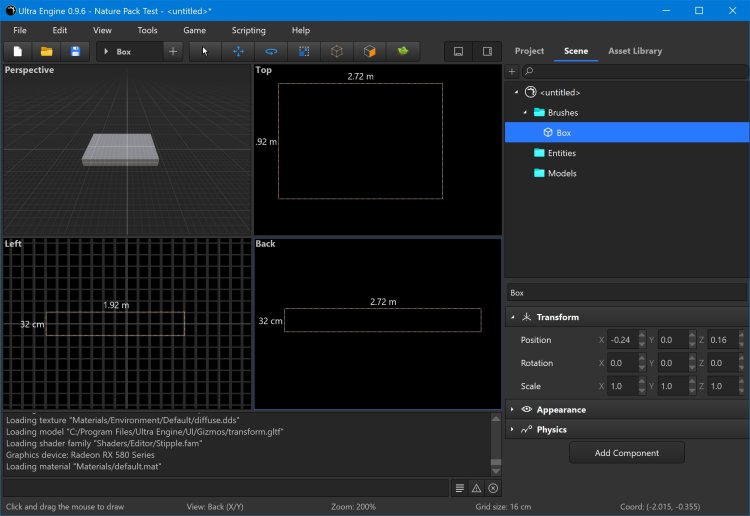Switch to the Asset Library tab
The width and height of the screenshot is (750, 516).
point(634,51)
